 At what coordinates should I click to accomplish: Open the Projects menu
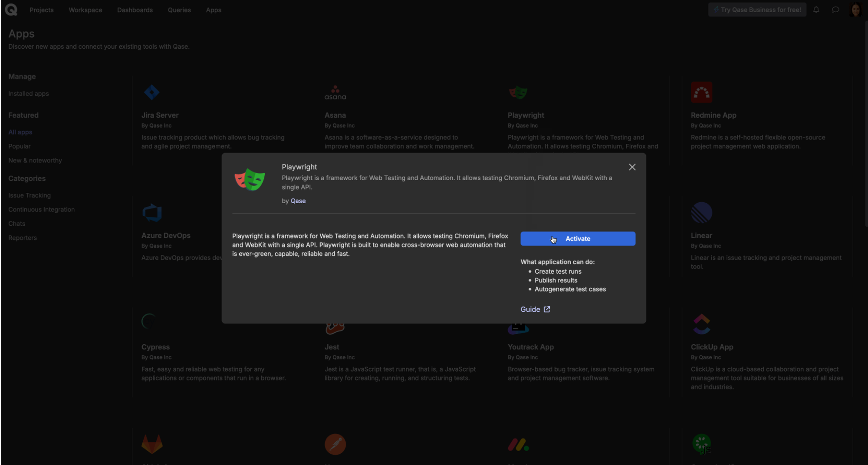point(41,10)
